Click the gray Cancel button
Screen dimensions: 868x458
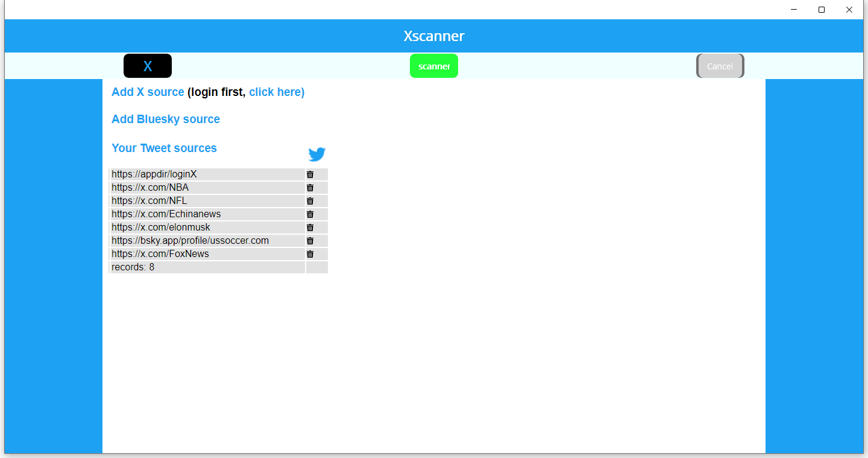point(720,66)
